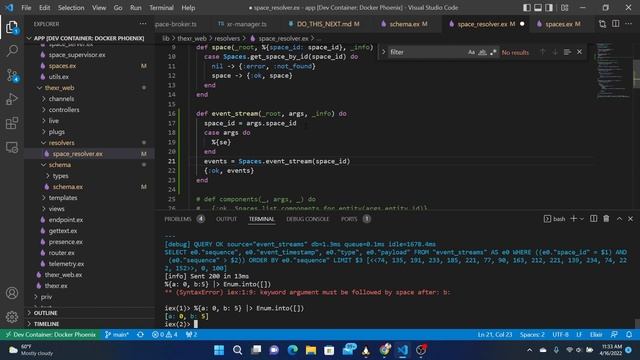640x360 pixels.
Task: Close the terminal panel
Action: 630,219
